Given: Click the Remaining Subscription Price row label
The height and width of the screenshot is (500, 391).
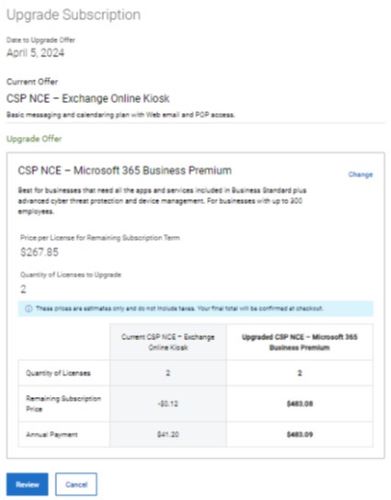Looking at the screenshot, I should click(x=63, y=404).
